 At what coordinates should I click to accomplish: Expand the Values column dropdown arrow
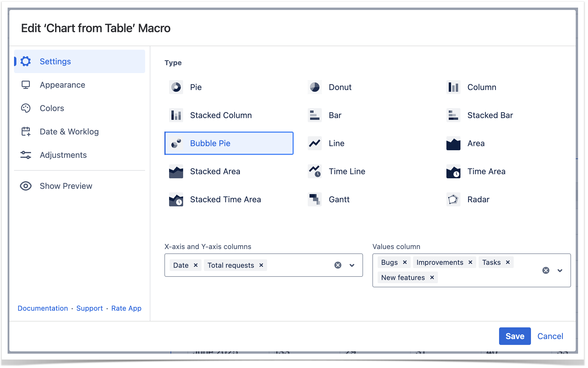[560, 270]
